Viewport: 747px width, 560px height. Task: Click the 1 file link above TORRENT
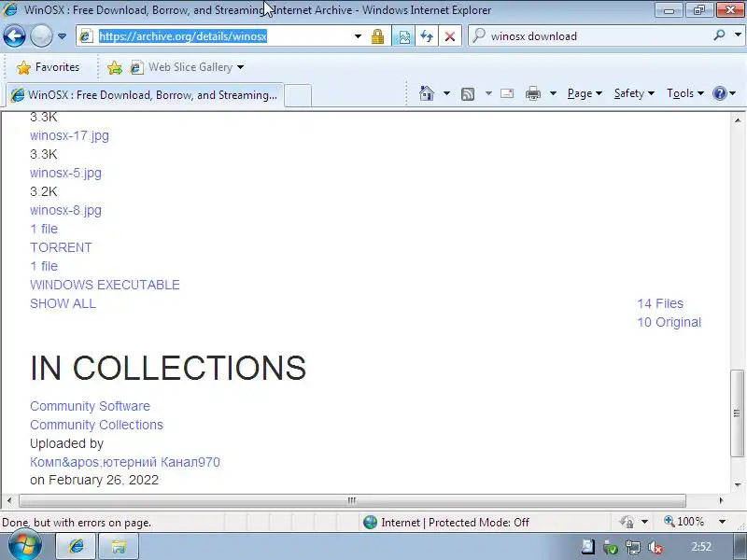click(x=44, y=229)
